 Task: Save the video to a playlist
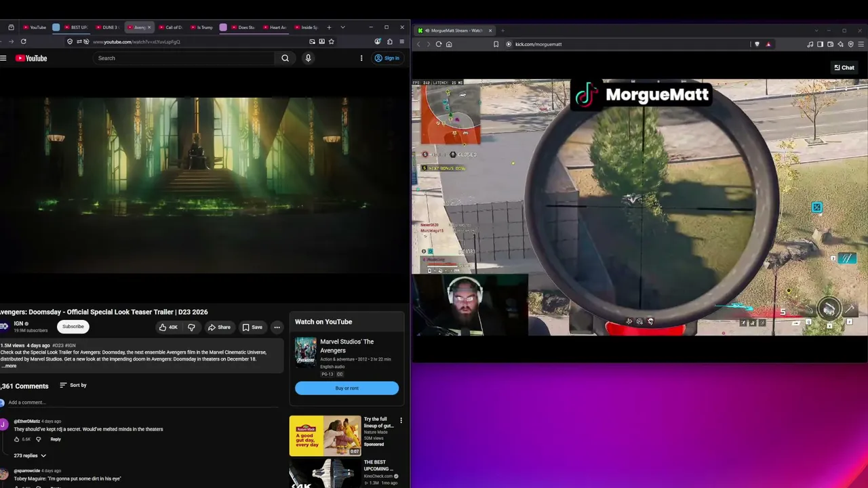[x=252, y=327]
